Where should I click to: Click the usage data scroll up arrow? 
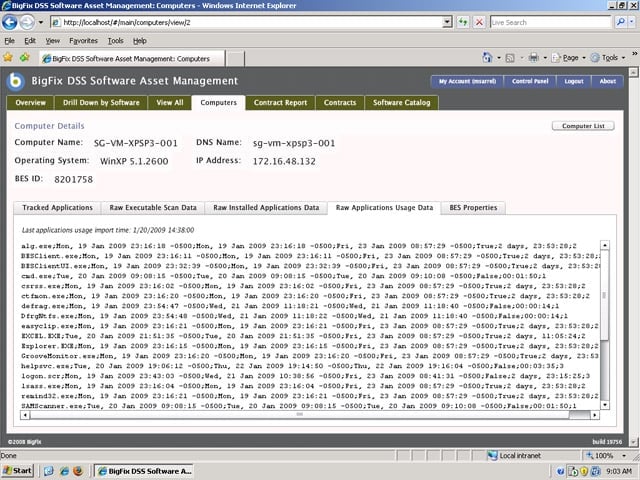(605, 245)
